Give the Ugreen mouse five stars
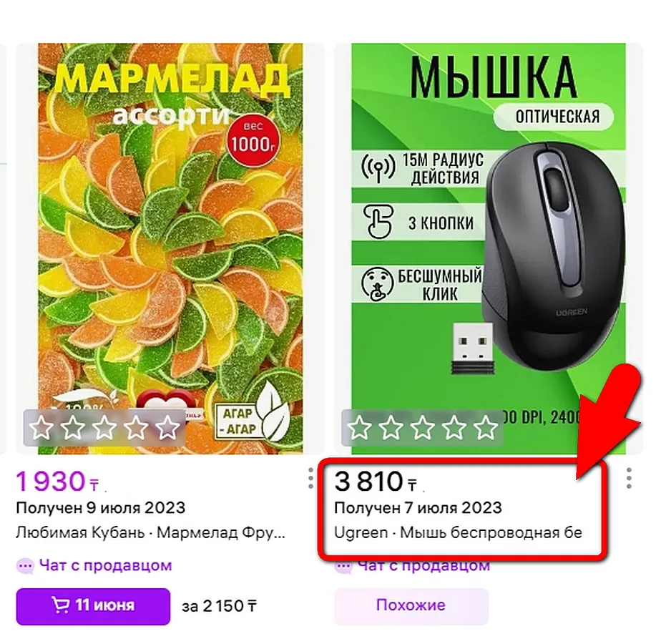671x644 pixels. point(486,428)
